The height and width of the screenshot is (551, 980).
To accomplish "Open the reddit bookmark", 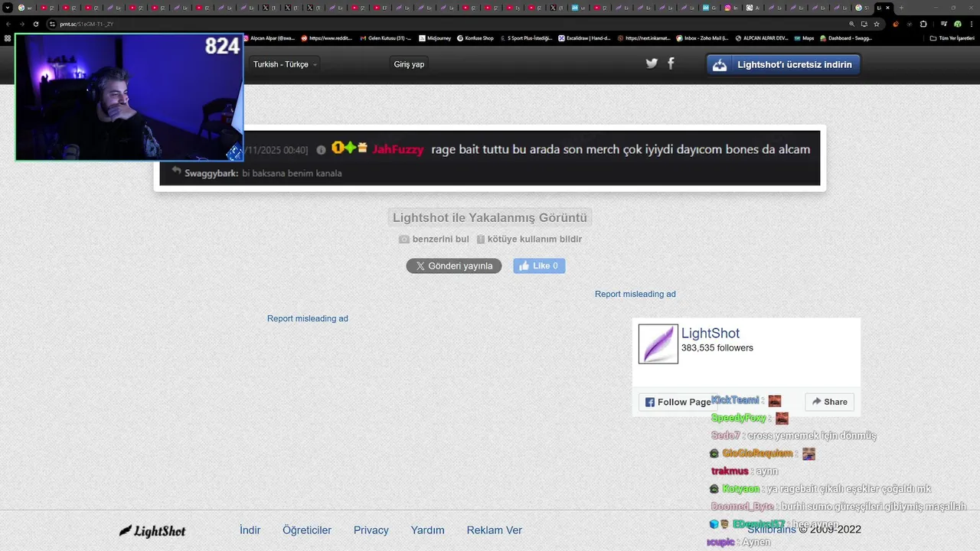I will coord(327,37).
